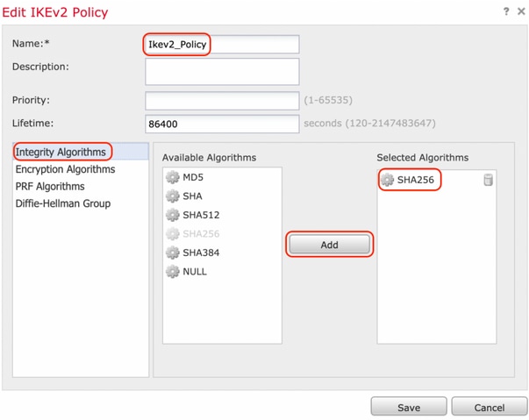Image resolution: width=529 pixels, height=420 pixels.
Task: Save the IKEv2 policy
Action: (x=408, y=407)
